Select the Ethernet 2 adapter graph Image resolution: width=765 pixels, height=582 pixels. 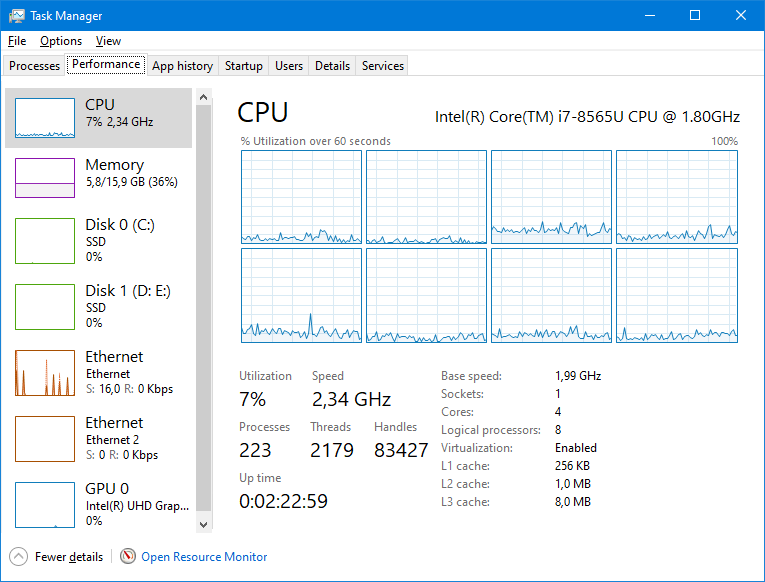(x=45, y=439)
